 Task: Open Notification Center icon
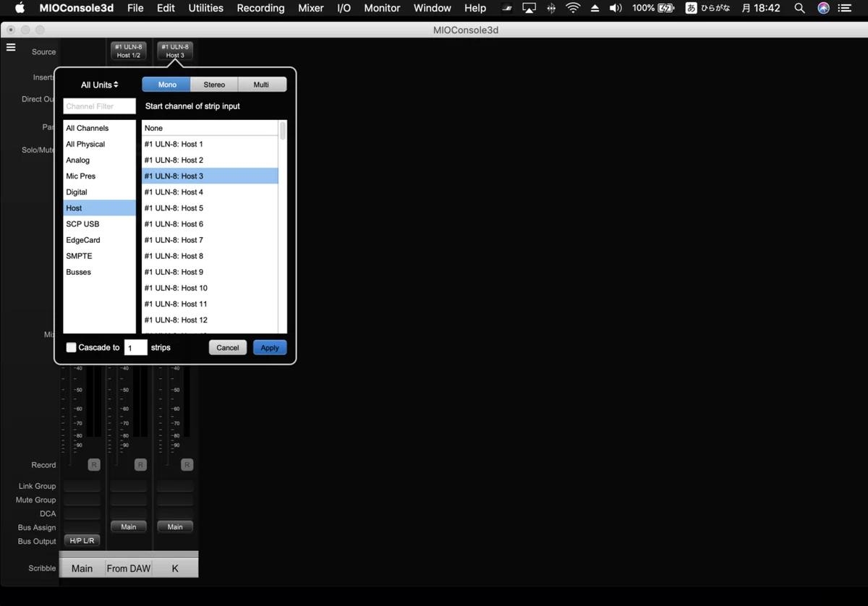[x=845, y=8]
